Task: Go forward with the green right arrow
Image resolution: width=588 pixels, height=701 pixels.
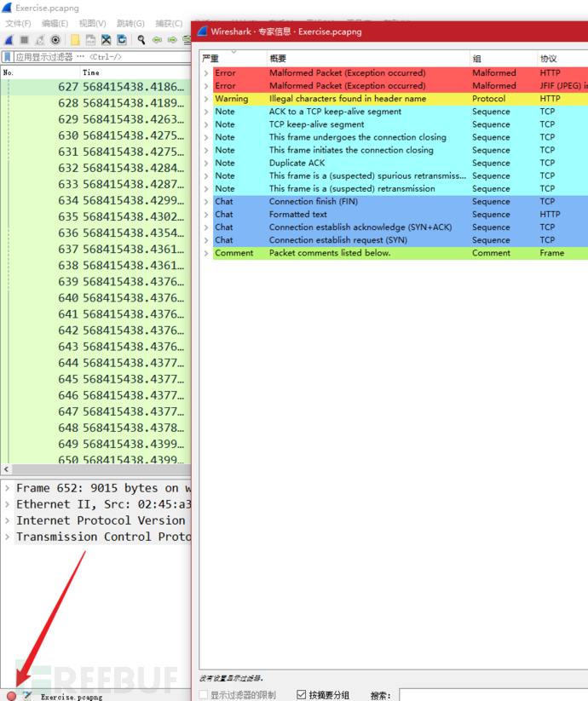Action: (x=172, y=40)
